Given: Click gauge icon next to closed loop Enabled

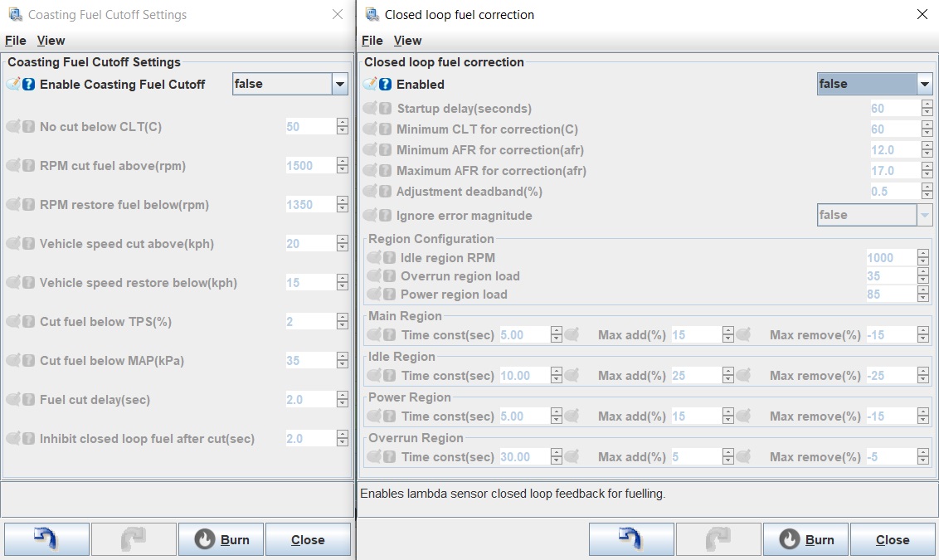Looking at the screenshot, I should (370, 85).
